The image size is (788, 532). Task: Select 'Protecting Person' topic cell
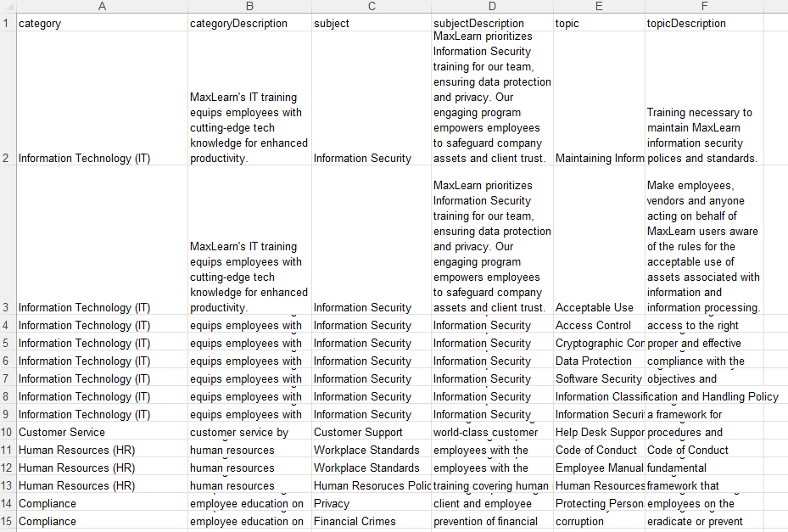pyautogui.click(x=599, y=503)
